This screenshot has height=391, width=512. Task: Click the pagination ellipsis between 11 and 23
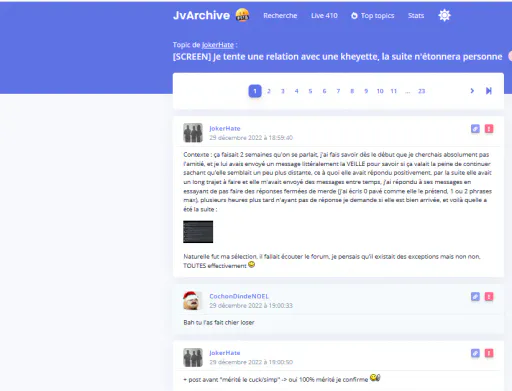(407, 92)
